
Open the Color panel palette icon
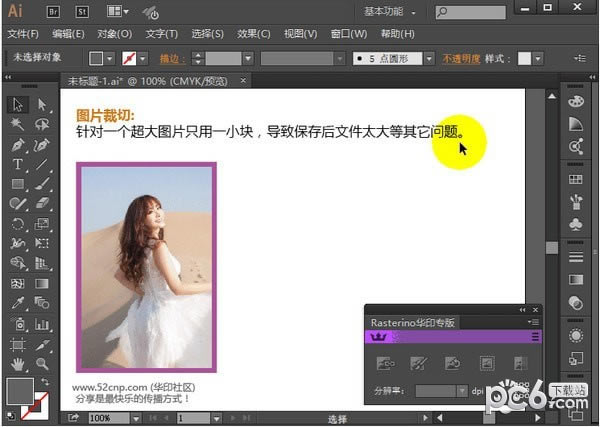[576, 101]
